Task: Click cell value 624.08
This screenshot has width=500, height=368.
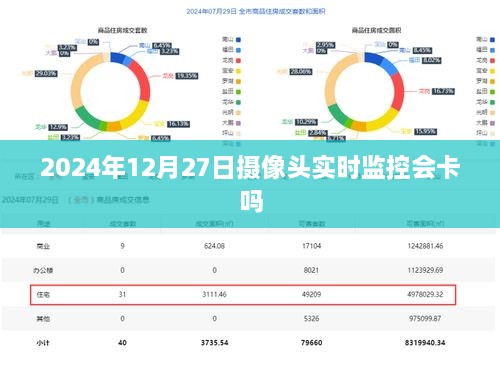Action: (214, 246)
